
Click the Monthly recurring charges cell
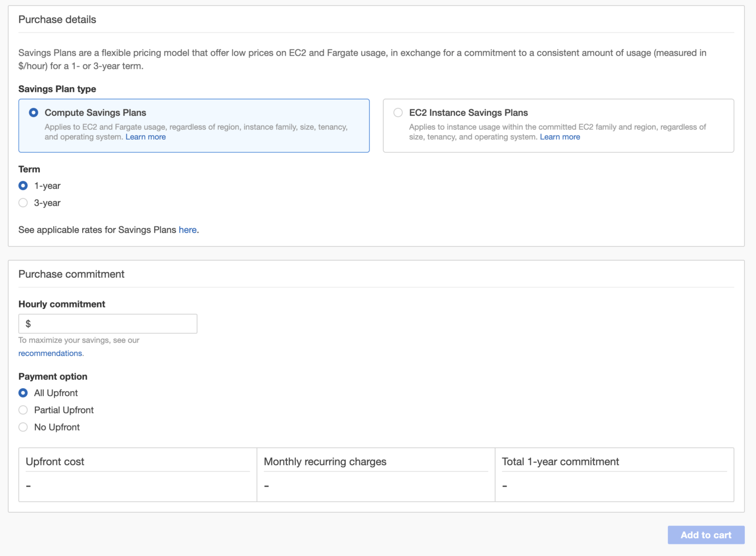(x=375, y=474)
